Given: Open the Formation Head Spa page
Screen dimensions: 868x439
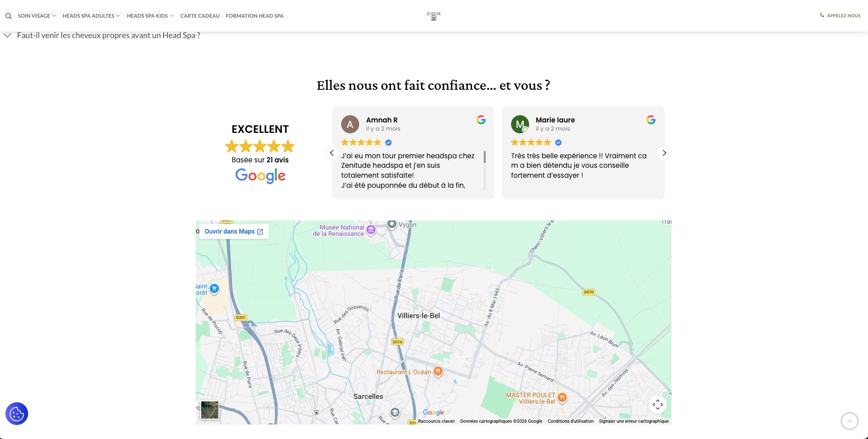Looking at the screenshot, I should click(x=255, y=16).
